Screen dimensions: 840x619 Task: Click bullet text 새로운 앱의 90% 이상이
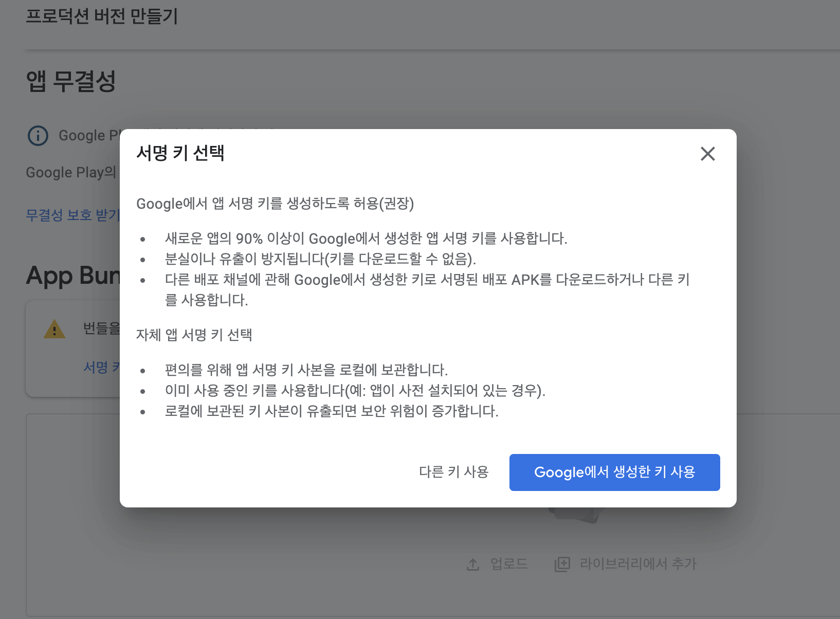pyautogui.click(x=366, y=239)
